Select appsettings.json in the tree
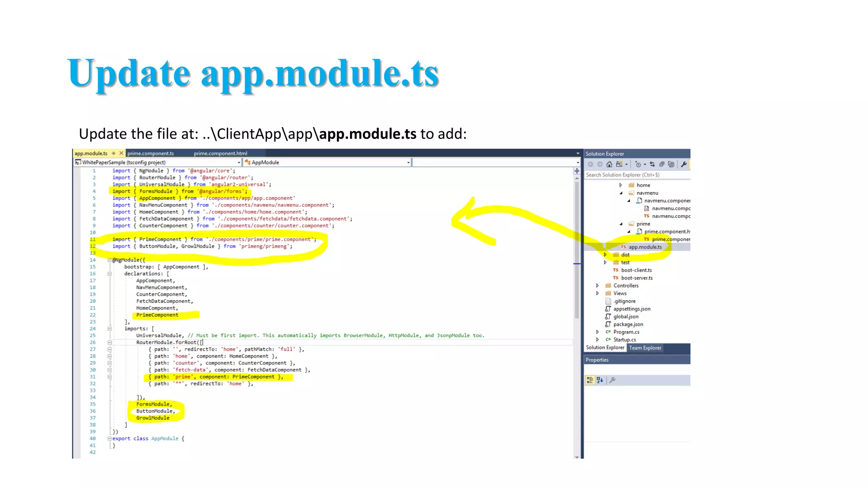 (632, 309)
